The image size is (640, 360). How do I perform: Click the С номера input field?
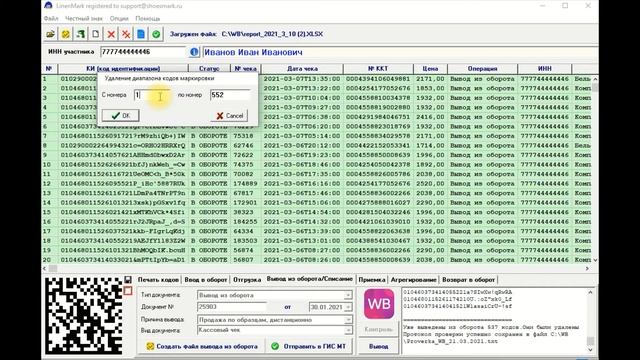click(151, 95)
